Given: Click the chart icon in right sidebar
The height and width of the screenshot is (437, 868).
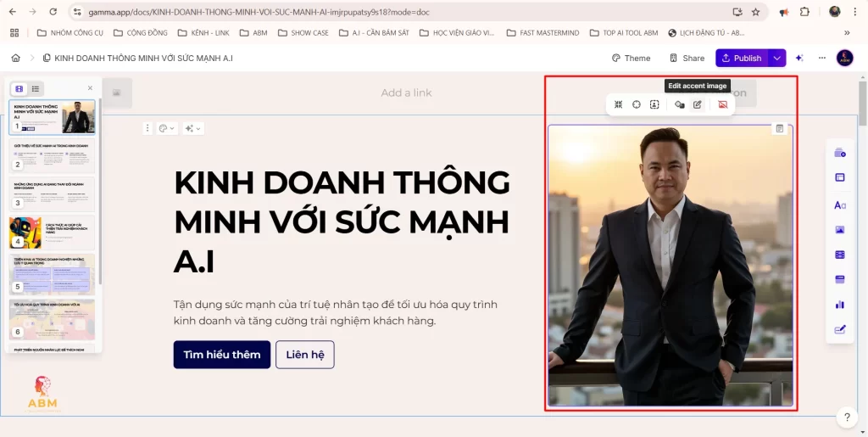Looking at the screenshot, I should coord(840,304).
